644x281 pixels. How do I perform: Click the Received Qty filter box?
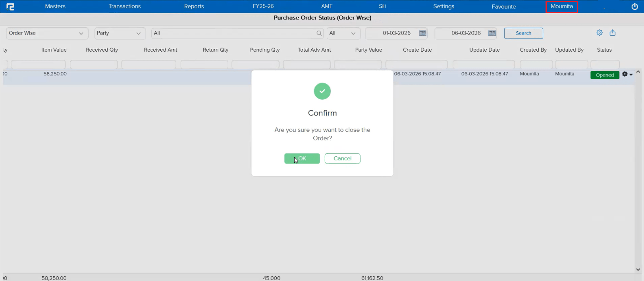pyautogui.click(x=94, y=64)
